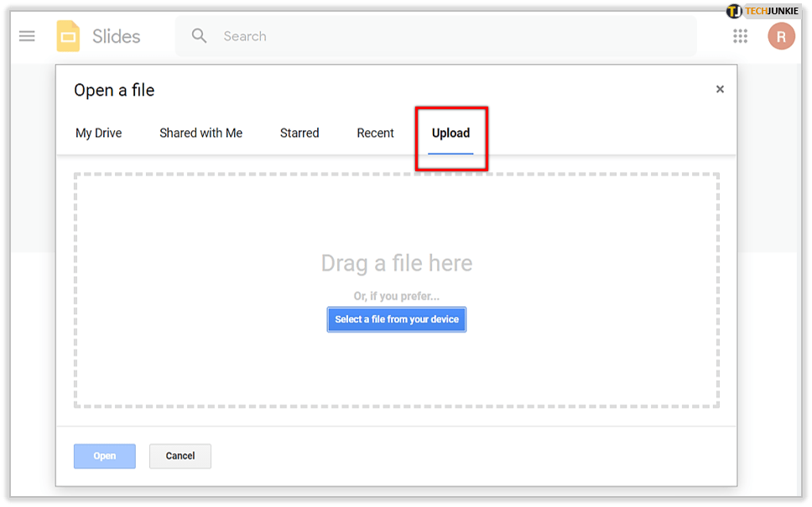This screenshot has height=507, width=812.
Task: Switch to the Shared with Me tab
Action: (x=200, y=133)
